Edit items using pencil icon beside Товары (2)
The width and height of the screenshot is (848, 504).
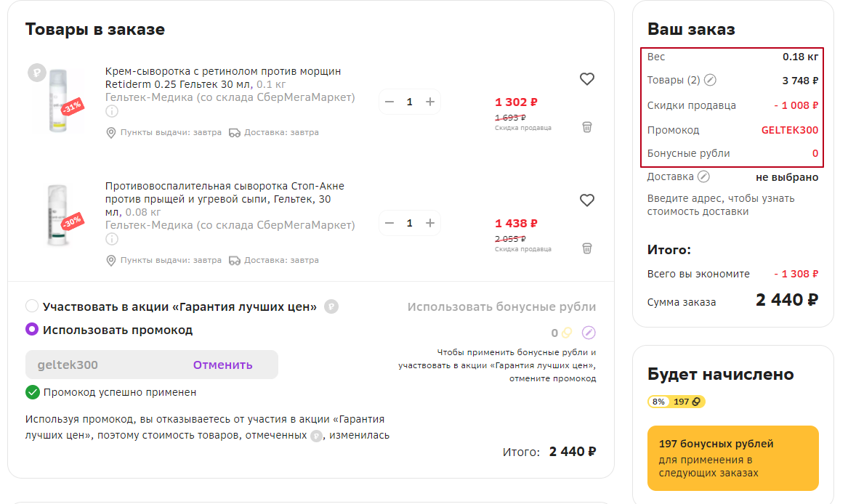pos(711,80)
